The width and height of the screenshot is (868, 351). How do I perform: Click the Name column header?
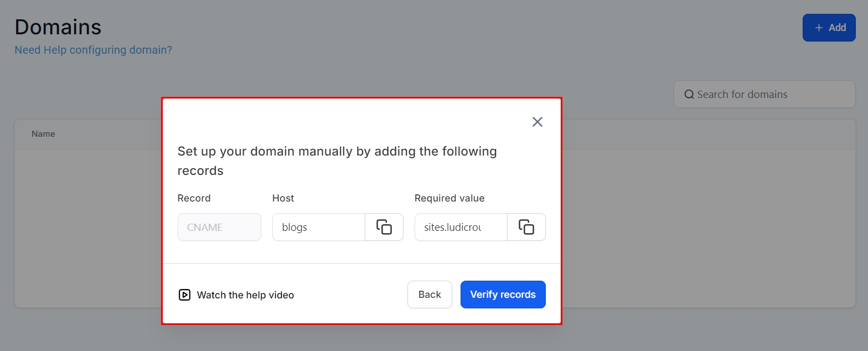tap(43, 134)
